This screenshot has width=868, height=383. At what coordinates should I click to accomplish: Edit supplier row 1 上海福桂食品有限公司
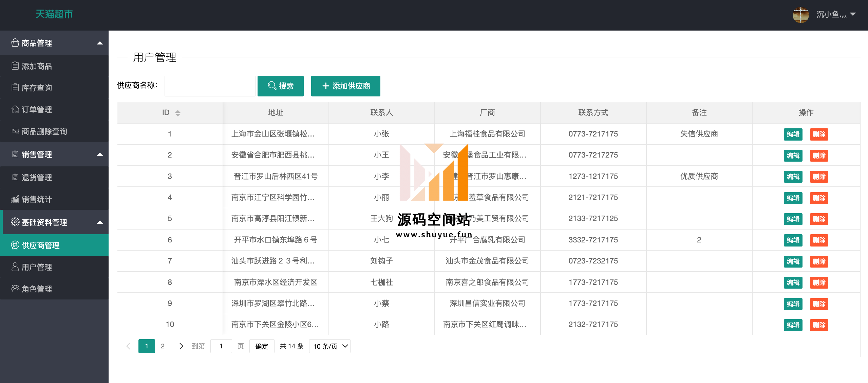coord(793,134)
